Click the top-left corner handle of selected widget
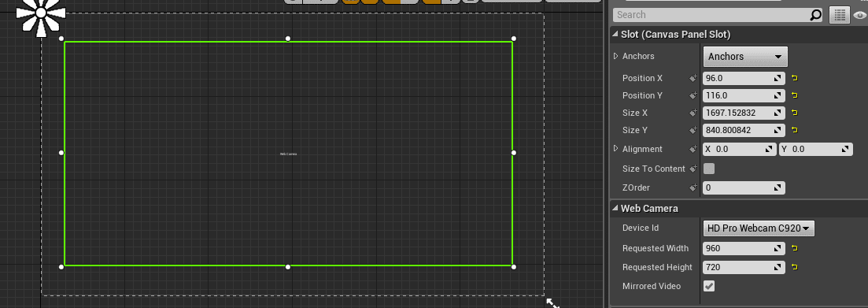The width and height of the screenshot is (868, 308). [61, 39]
